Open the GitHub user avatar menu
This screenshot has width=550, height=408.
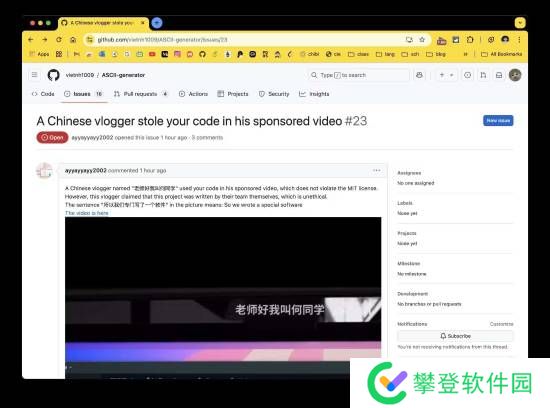pyautogui.click(x=515, y=75)
